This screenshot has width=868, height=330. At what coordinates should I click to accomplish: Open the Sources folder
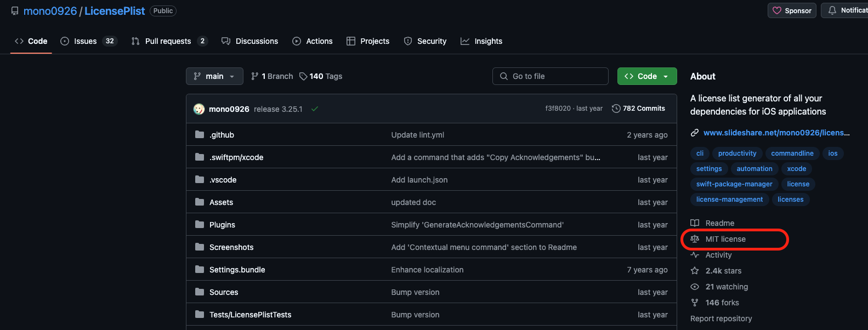224,292
